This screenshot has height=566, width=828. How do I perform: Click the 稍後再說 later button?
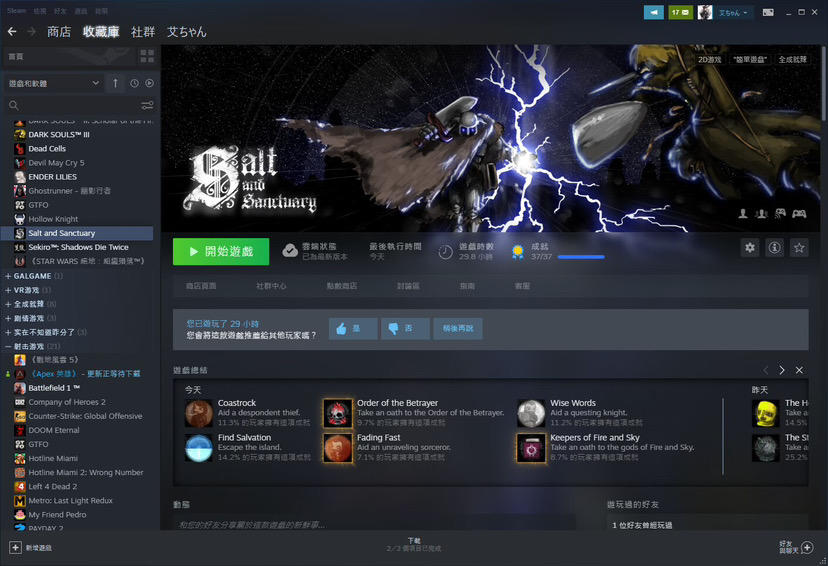[x=458, y=328]
